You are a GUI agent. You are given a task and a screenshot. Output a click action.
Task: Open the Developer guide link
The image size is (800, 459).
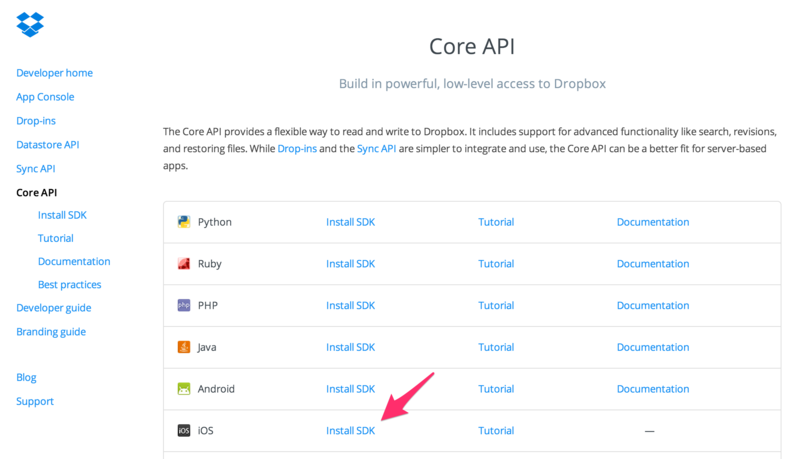click(54, 308)
